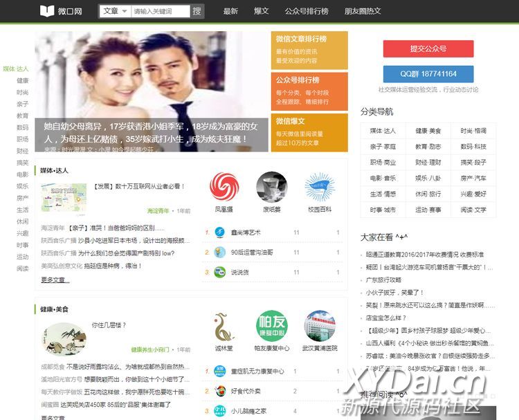Open the 校园百科 account avatar

pyautogui.click(x=320, y=187)
